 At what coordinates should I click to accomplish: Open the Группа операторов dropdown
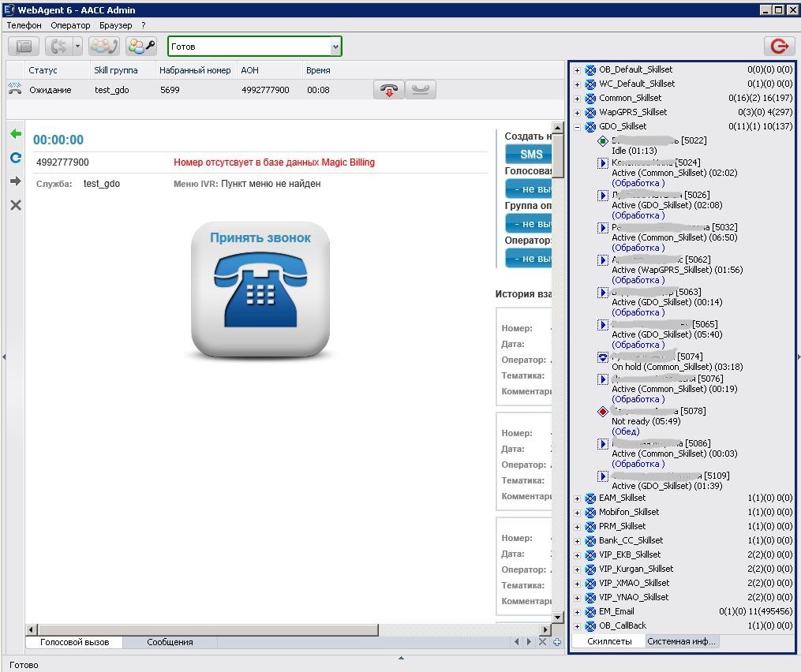click(528, 224)
